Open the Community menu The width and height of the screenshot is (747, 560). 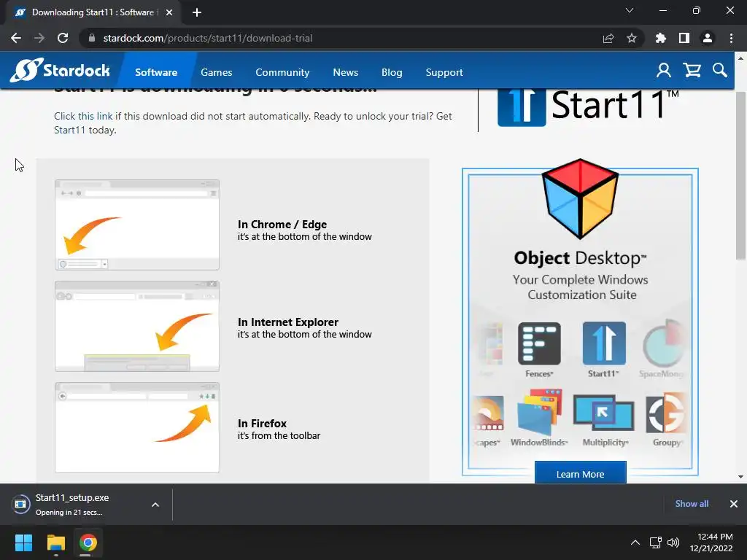[x=282, y=72]
